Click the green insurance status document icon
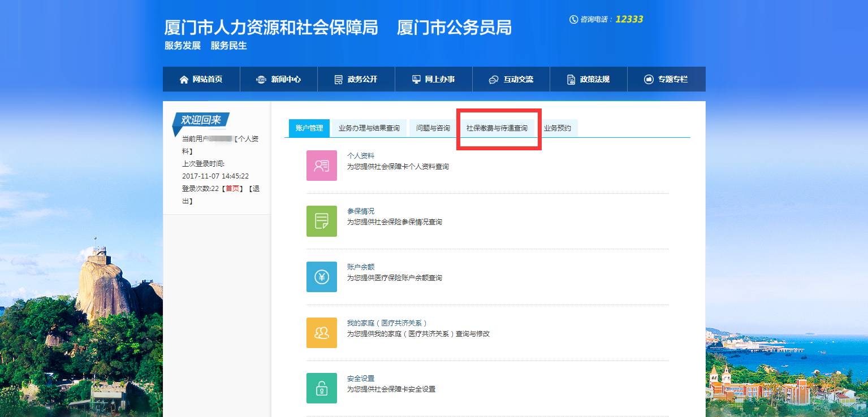Viewport: 868px width, 417px height. 321,221
